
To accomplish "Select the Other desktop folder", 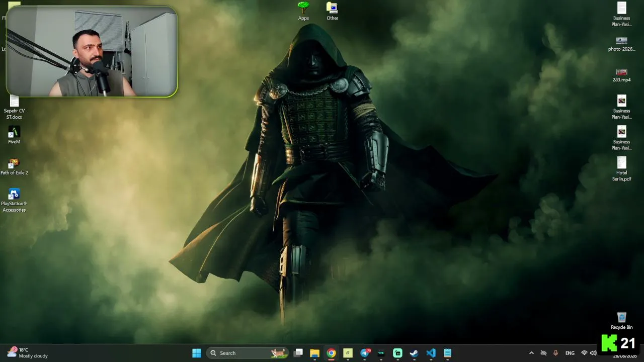I will coord(332,11).
